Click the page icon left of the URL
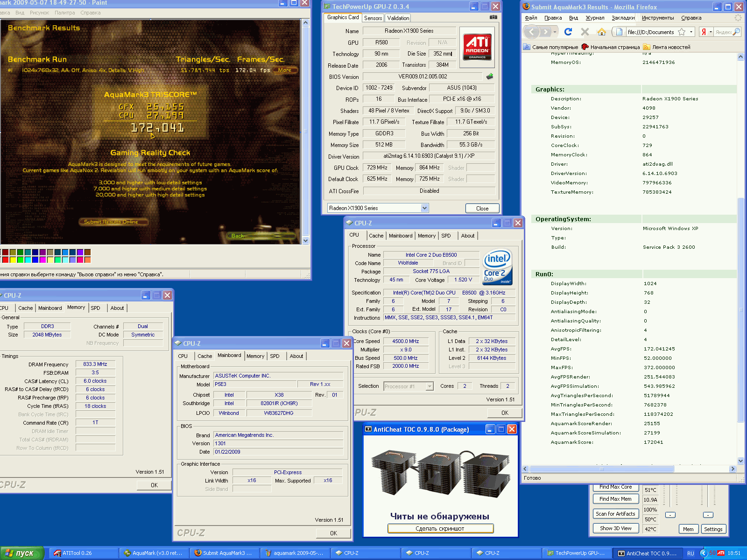This screenshot has height=560, width=747. [x=619, y=32]
